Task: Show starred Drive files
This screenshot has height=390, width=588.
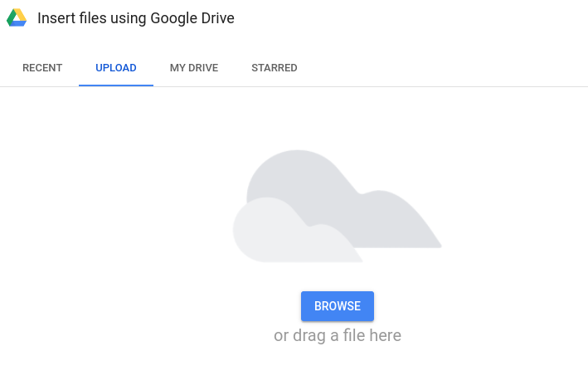Action: 275,68
